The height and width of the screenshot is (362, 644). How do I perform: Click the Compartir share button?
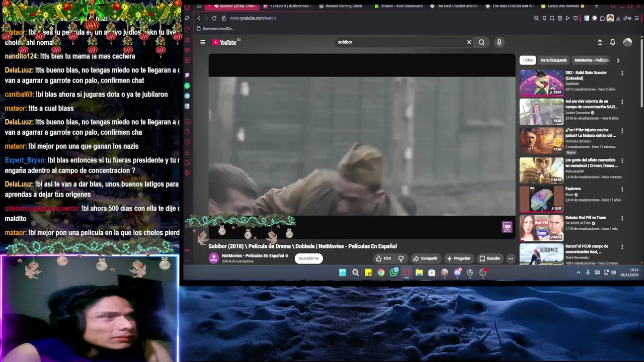pyautogui.click(x=425, y=258)
